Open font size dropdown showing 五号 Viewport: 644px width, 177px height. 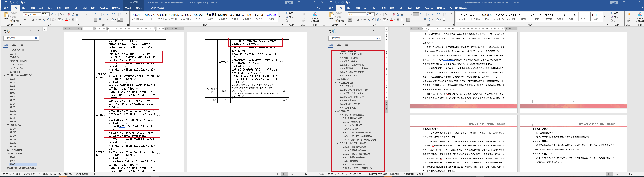(x=48, y=14)
